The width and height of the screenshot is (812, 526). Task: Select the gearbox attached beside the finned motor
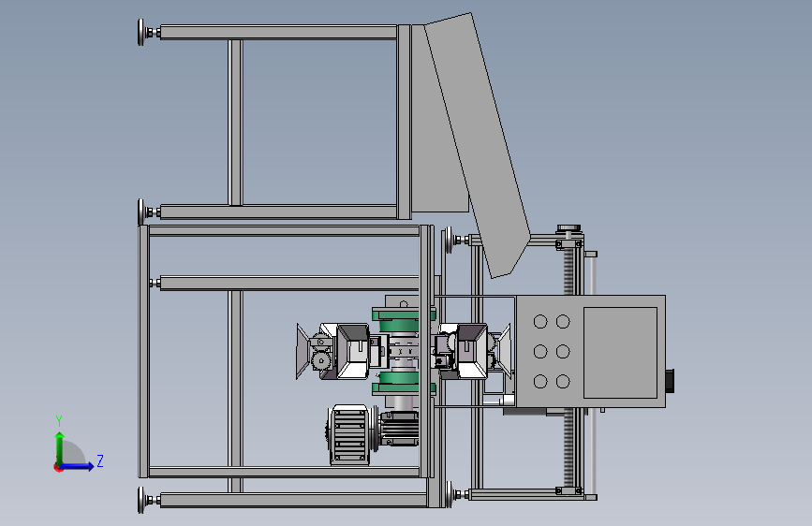click(x=399, y=429)
